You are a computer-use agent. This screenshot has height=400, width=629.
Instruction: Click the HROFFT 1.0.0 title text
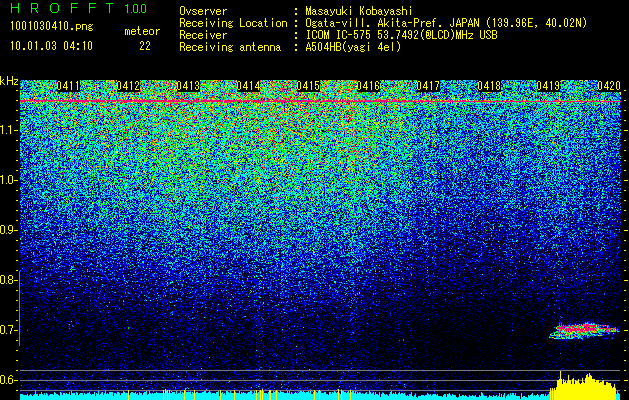[x=78, y=8]
